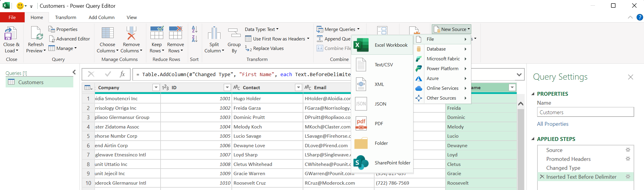Open Contact column filter dropdown
This screenshot has width=644, height=190.
pyautogui.click(x=299, y=87)
